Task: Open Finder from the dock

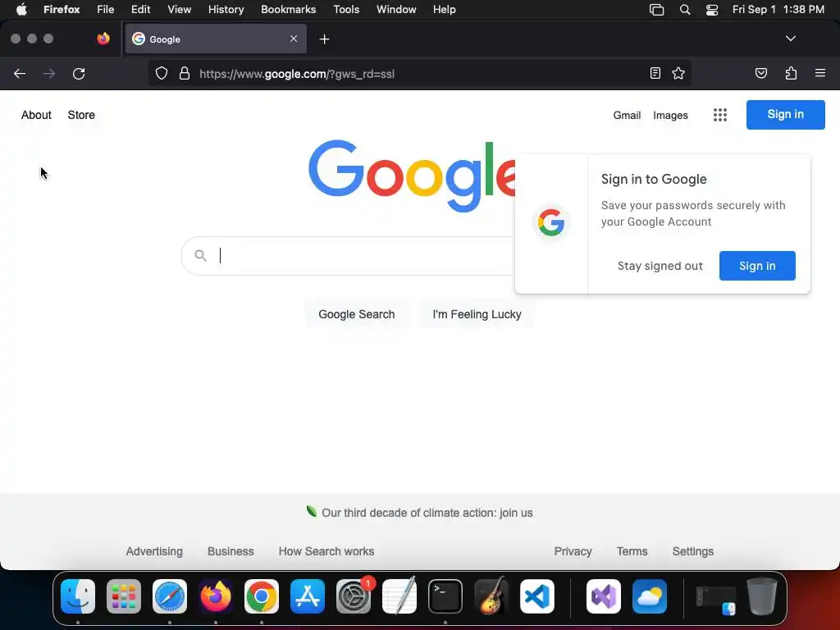Action: 78,596
